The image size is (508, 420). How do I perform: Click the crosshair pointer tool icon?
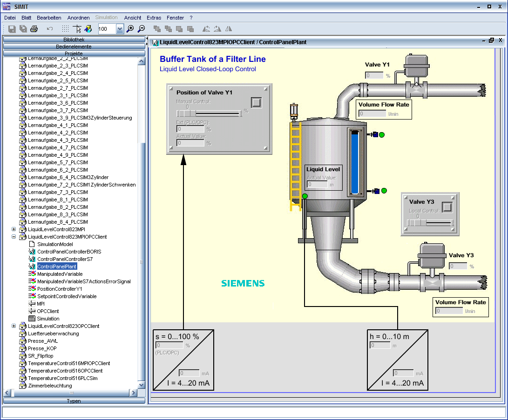pyautogui.click(x=77, y=29)
